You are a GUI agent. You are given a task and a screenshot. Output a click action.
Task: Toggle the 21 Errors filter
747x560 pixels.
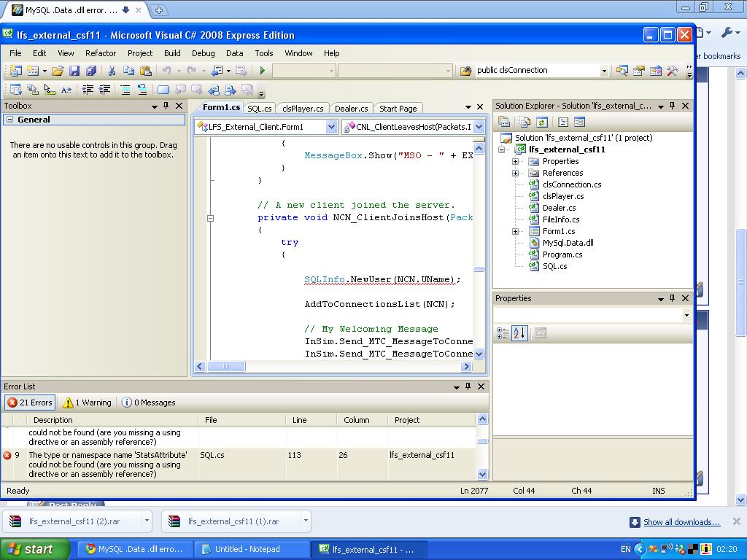coord(30,402)
